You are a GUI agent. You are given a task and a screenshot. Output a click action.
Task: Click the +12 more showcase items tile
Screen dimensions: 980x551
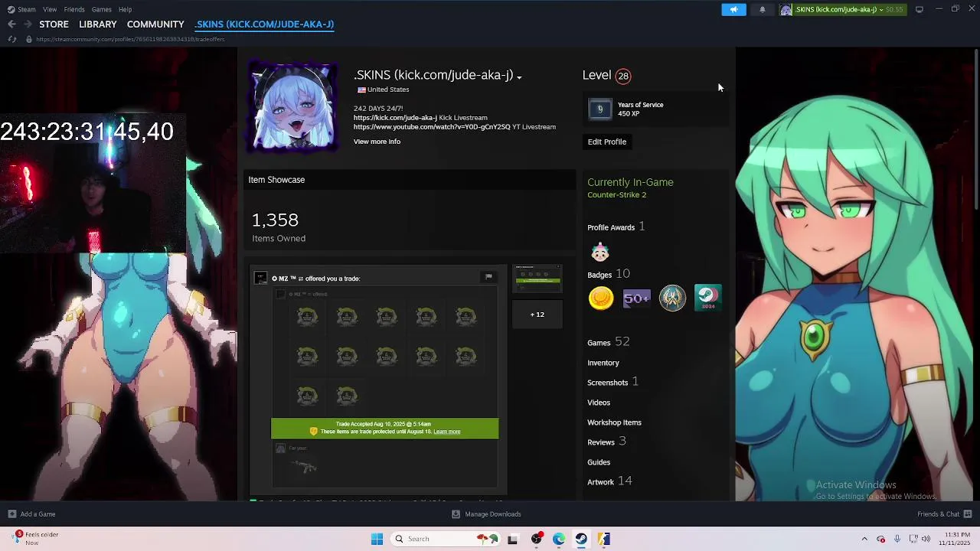click(537, 315)
